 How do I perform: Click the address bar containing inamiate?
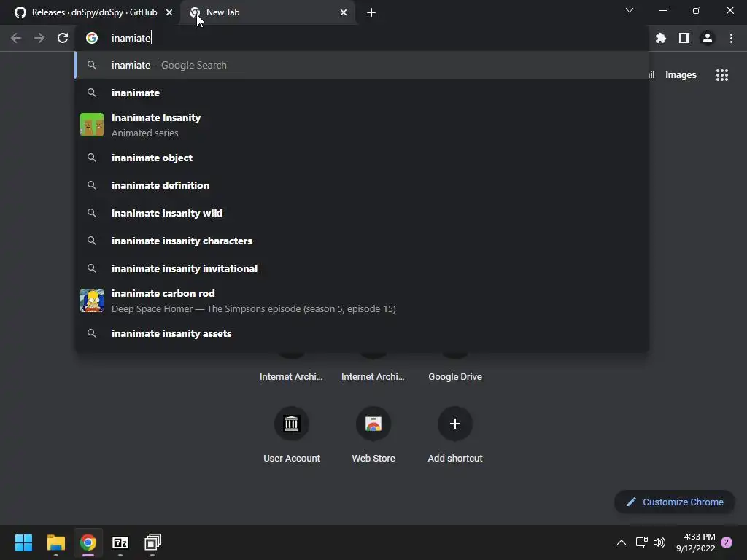pyautogui.click(x=362, y=38)
